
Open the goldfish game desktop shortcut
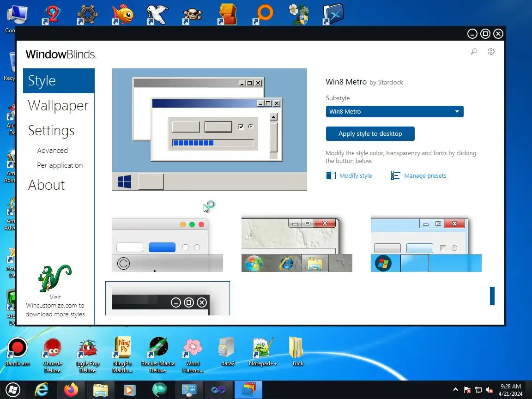pyautogui.click(x=122, y=14)
